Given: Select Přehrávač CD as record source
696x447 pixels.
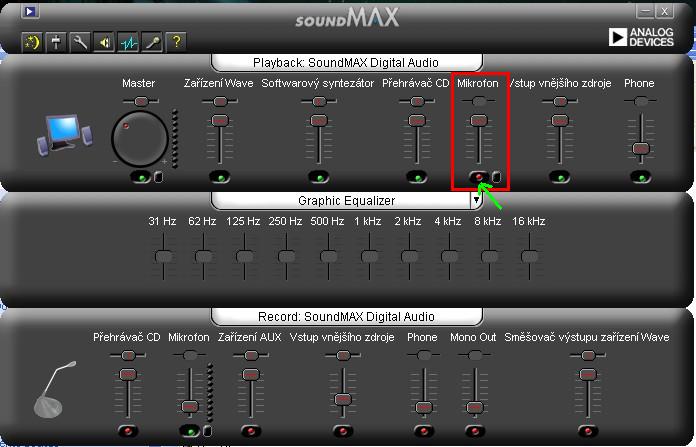Looking at the screenshot, I should pyautogui.click(x=128, y=431).
